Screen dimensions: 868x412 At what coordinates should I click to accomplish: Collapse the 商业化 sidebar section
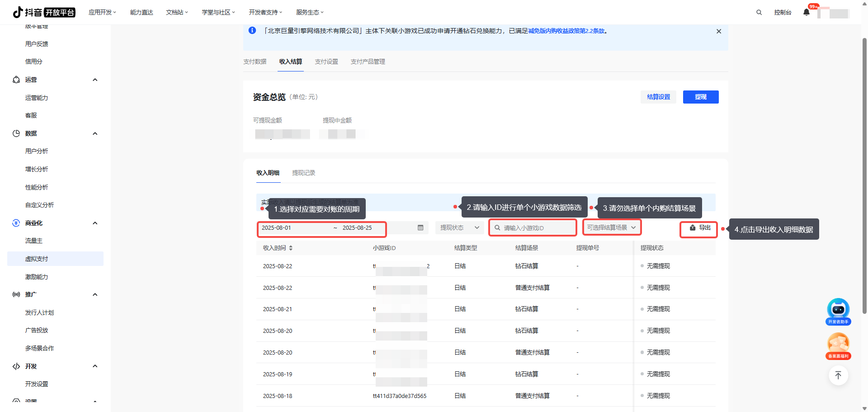[95, 223]
